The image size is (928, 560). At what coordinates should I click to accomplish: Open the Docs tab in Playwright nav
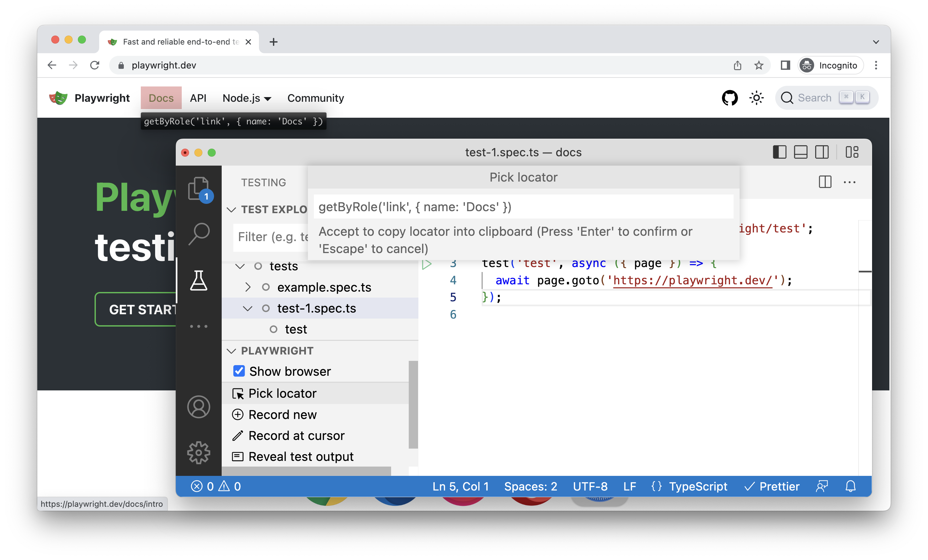point(161,98)
